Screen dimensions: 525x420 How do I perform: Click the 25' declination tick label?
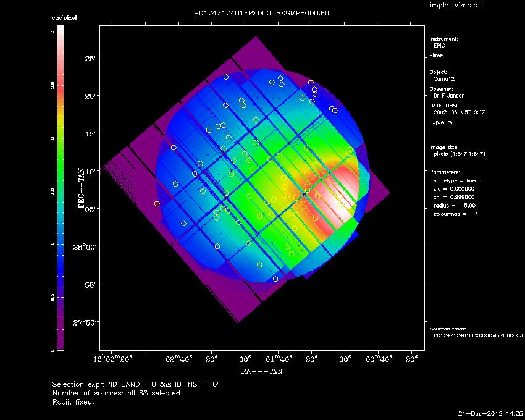(90, 59)
